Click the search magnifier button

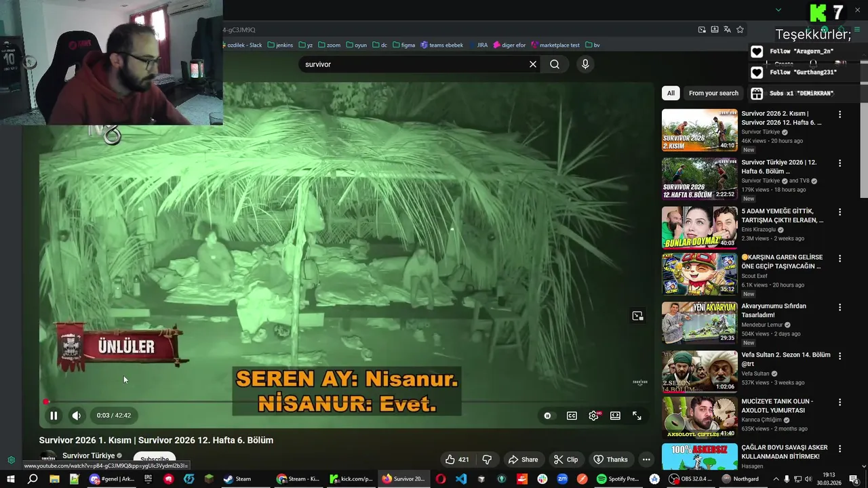pos(555,64)
